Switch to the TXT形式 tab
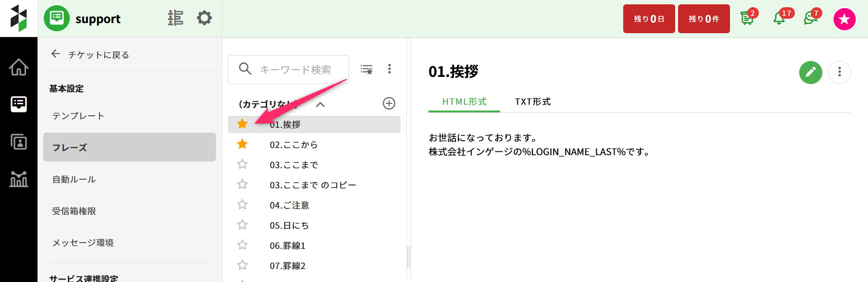The width and height of the screenshot is (868, 282). 532,102
